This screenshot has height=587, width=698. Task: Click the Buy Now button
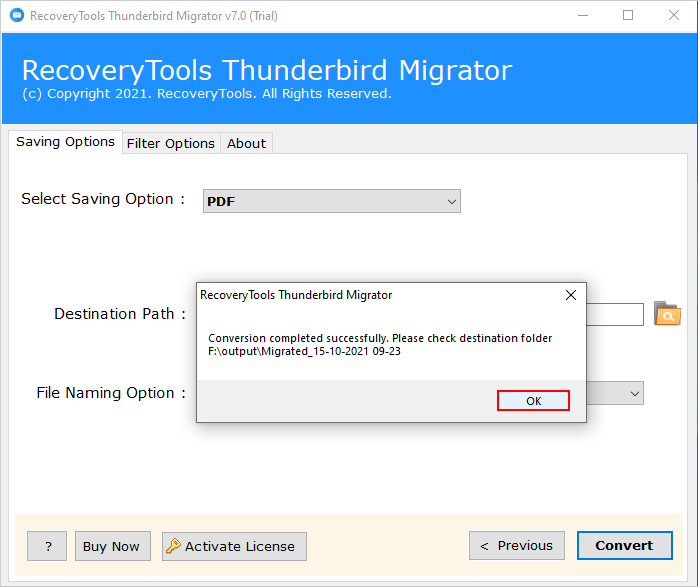pyautogui.click(x=113, y=546)
